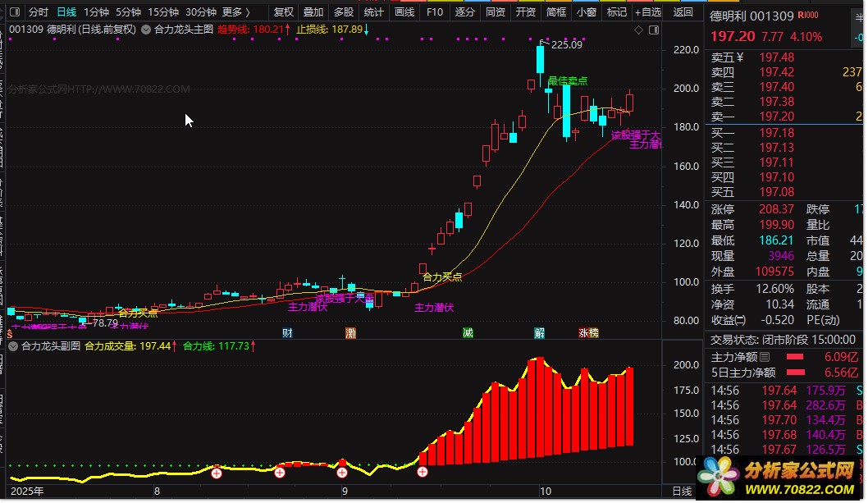Click the 最佳卖点 signal label on chart
The image size is (868, 503).
(568, 81)
